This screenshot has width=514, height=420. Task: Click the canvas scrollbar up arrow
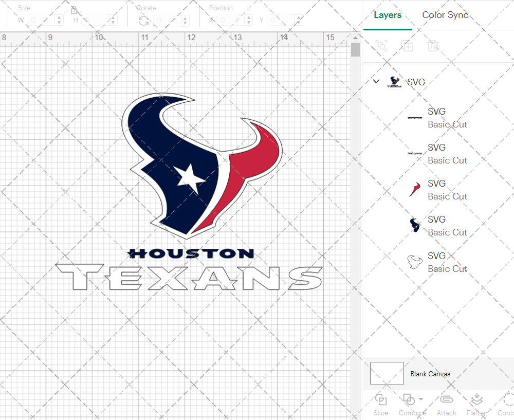(x=355, y=38)
